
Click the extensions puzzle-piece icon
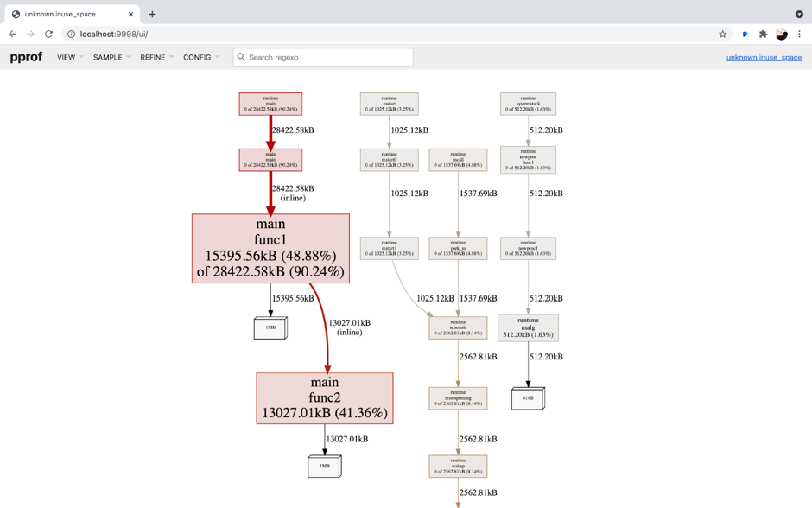pos(764,34)
